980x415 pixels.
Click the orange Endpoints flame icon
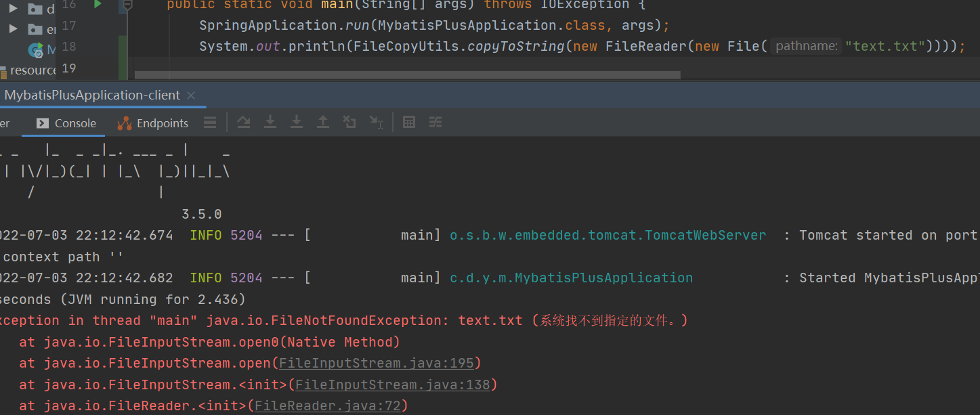pyautogui.click(x=125, y=123)
